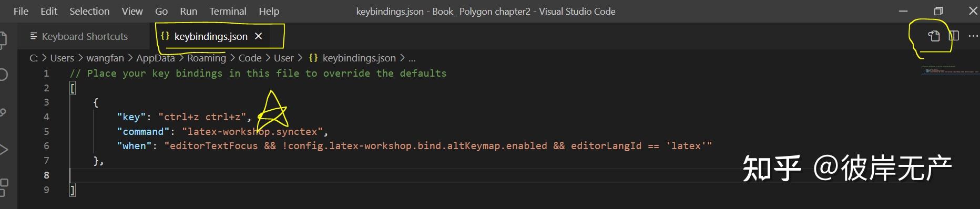Open Source Control in activity bar
980x209 pixels.
point(3,112)
